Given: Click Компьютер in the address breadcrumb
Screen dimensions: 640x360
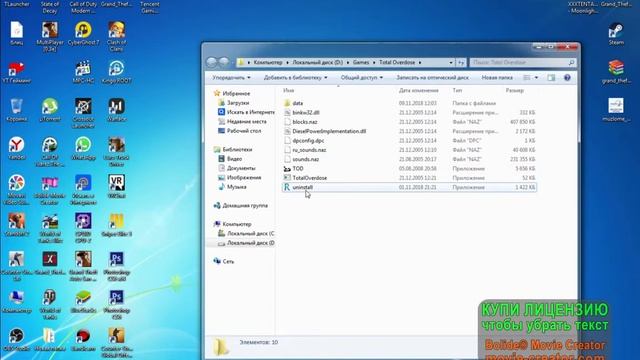Looking at the screenshot, I should [x=268, y=62].
